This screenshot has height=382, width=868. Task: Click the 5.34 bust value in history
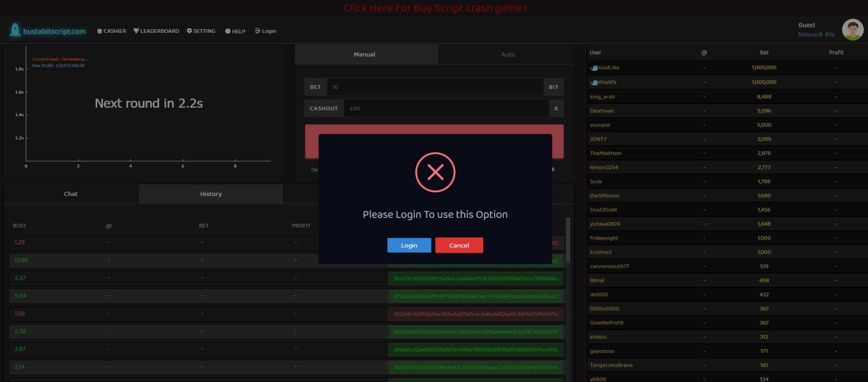pos(20,296)
